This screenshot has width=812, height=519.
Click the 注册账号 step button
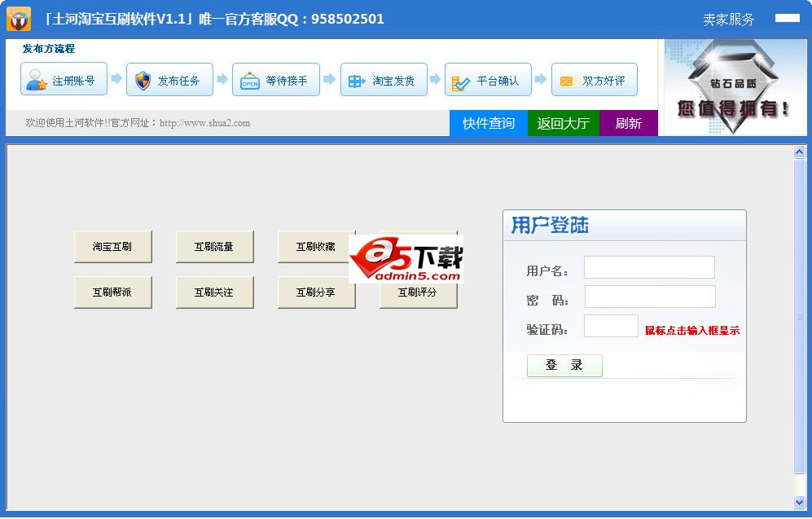point(64,79)
